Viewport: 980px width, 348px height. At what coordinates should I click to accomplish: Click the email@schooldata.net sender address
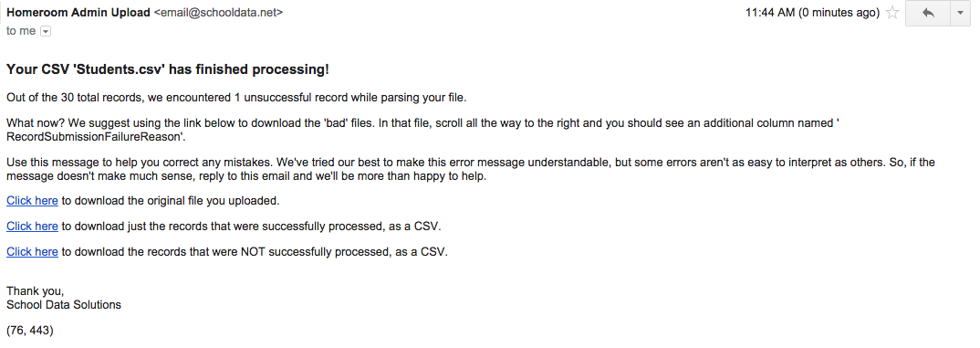tap(218, 13)
